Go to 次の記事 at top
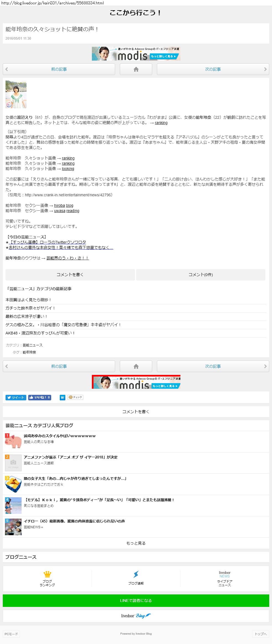 pos(213,69)
